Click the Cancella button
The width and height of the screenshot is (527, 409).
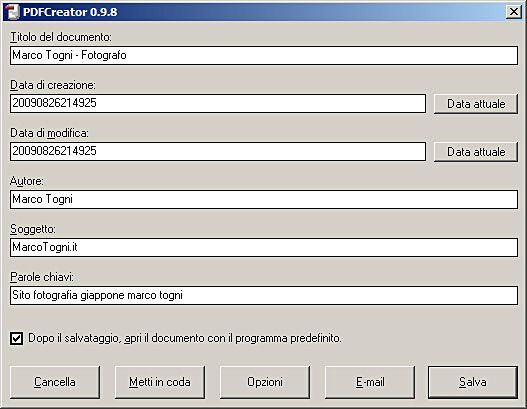pyautogui.click(x=55, y=382)
